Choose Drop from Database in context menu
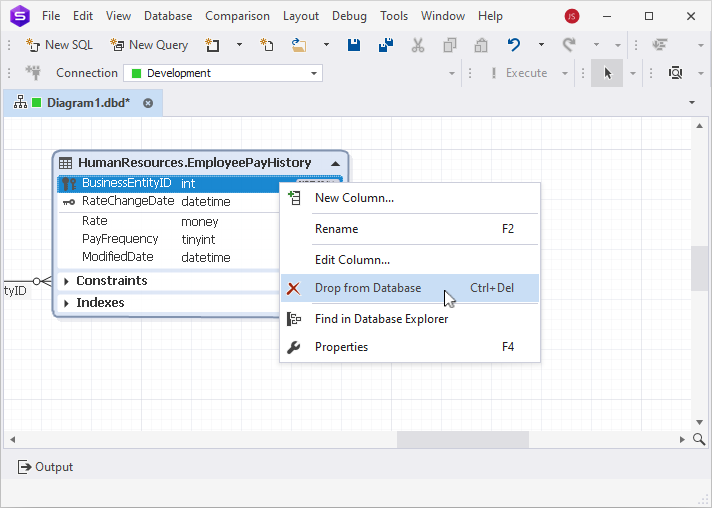 410,288
